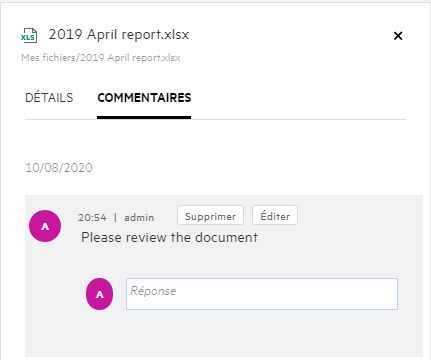Screen dimensions: 431x360
Task: Click the black underline under COMMENTAIRES
Action: pyautogui.click(x=144, y=117)
